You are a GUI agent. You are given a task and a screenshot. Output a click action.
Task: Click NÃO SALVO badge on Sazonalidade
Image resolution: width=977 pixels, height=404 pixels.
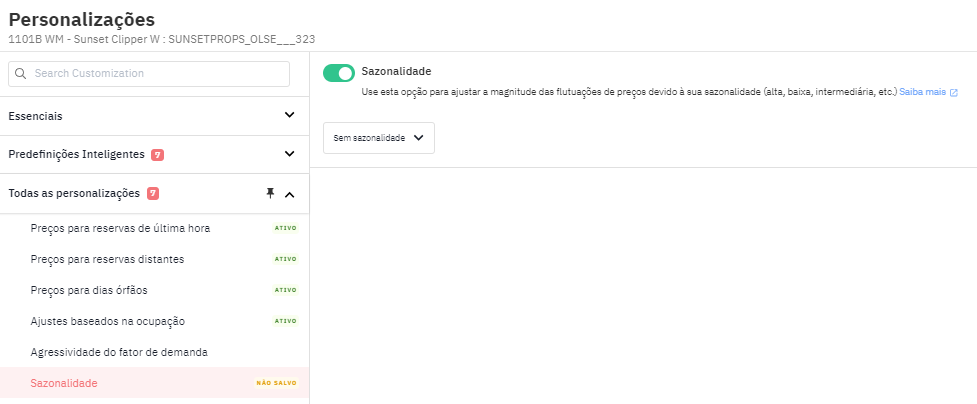point(276,383)
